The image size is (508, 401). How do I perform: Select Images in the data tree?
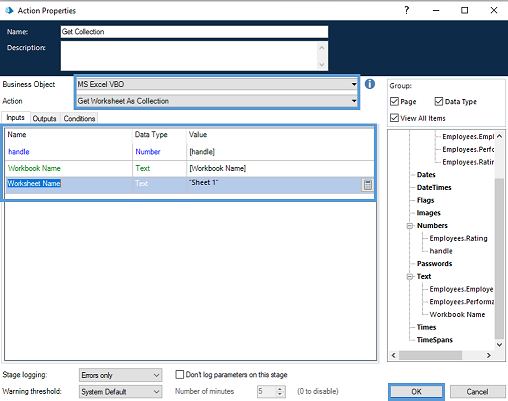click(x=428, y=213)
